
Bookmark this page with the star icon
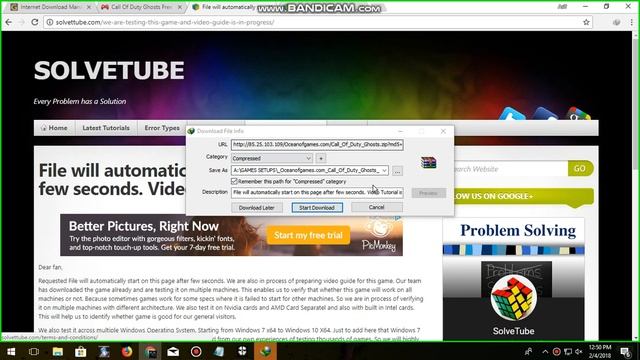[586, 22]
